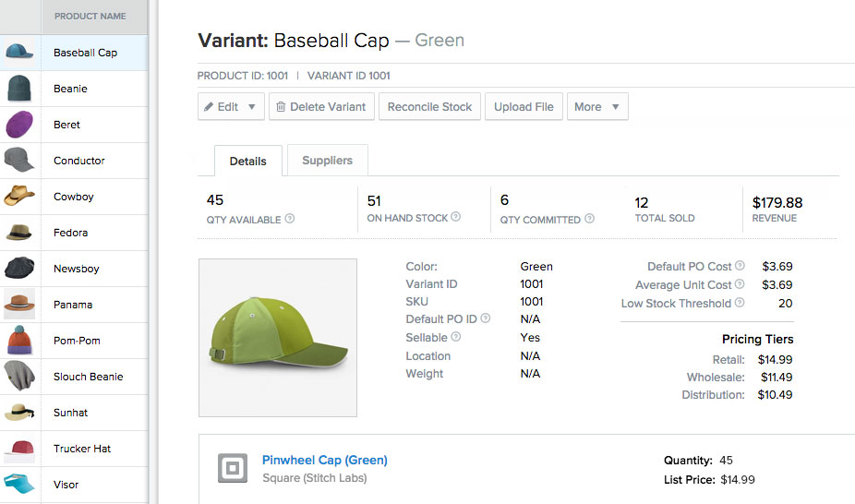This screenshot has height=504, width=855.
Task: Open the Pinwheel Cap (Green) link
Action: coord(324,460)
